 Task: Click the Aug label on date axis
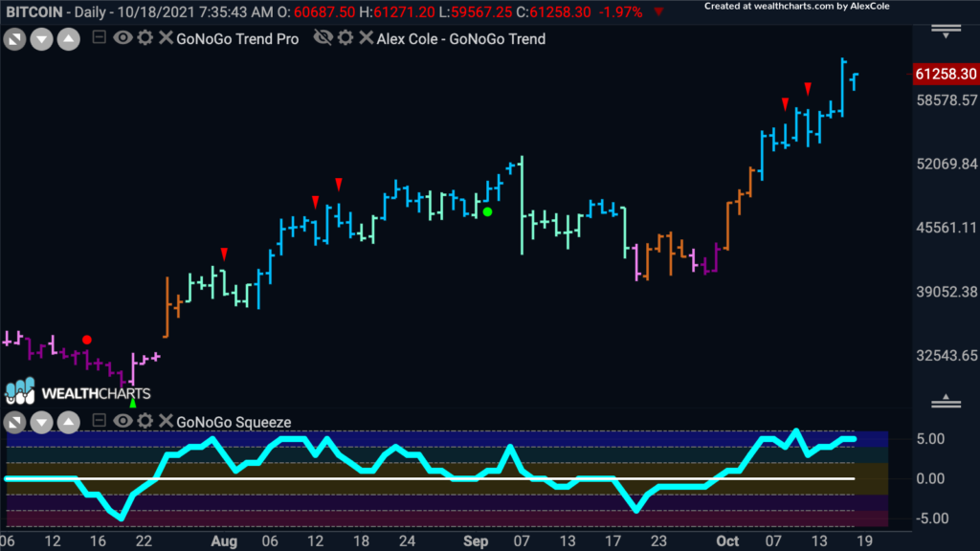224,541
